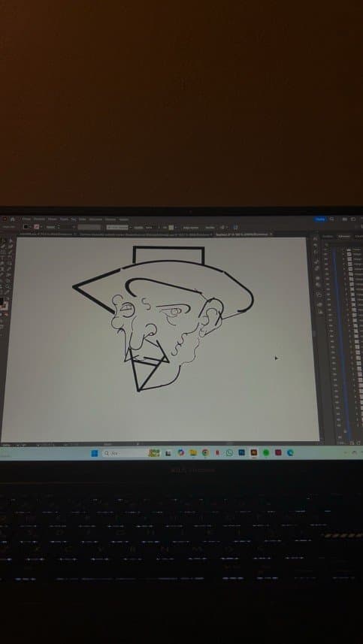Open the stroke color swatch in the control bar
Screen dimensions: 363x644
pyautogui.click(x=37, y=227)
